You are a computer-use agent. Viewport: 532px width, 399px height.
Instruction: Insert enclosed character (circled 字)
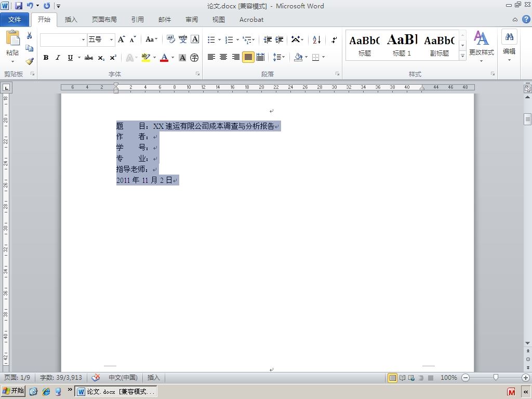[194, 58]
